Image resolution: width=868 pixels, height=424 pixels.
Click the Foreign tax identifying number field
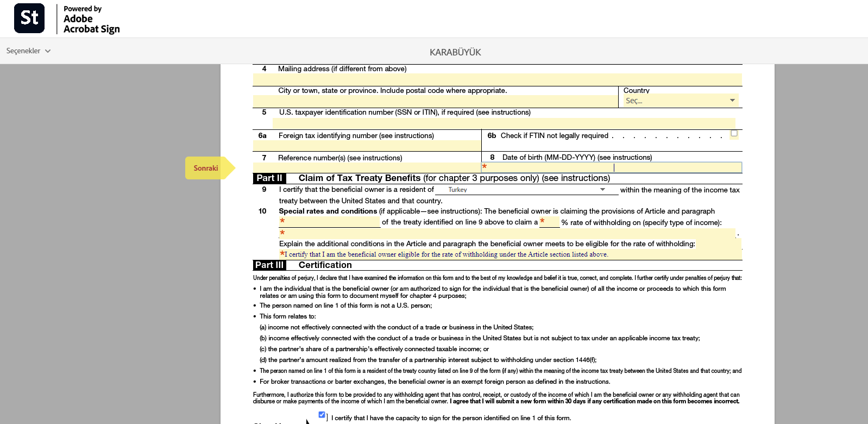point(367,146)
